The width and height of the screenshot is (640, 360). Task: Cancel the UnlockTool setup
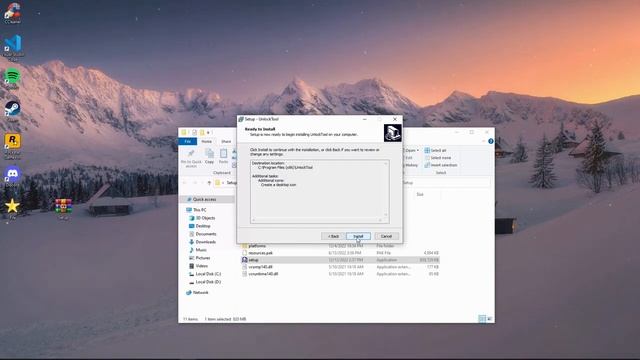point(386,236)
